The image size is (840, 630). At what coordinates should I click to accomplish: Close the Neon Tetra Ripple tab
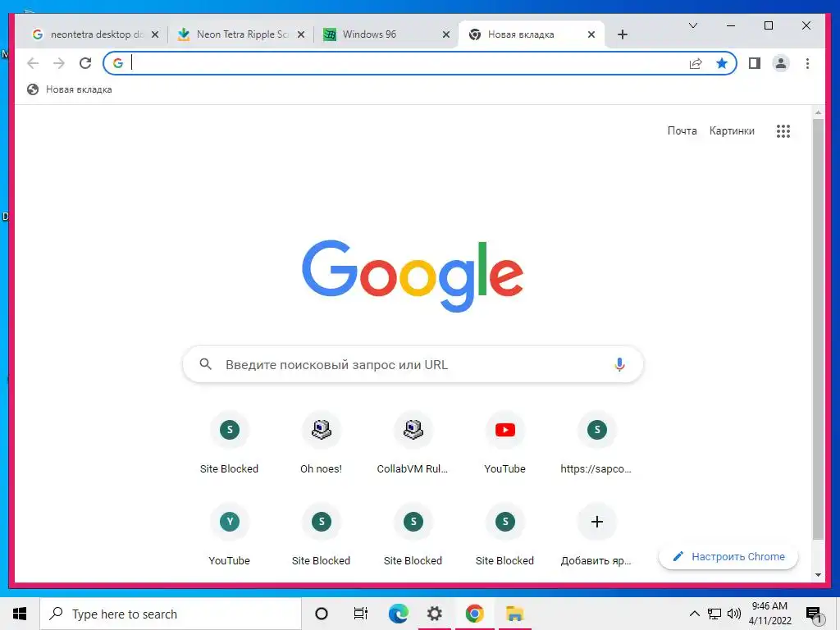click(x=301, y=34)
